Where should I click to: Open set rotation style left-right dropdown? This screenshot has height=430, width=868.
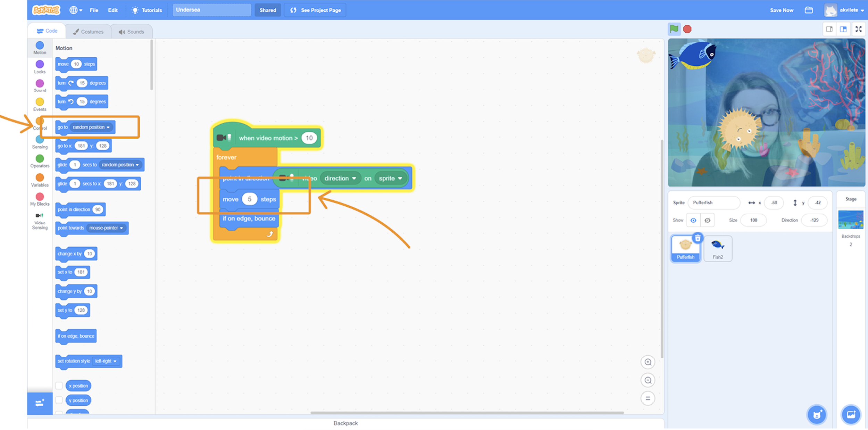click(106, 361)
